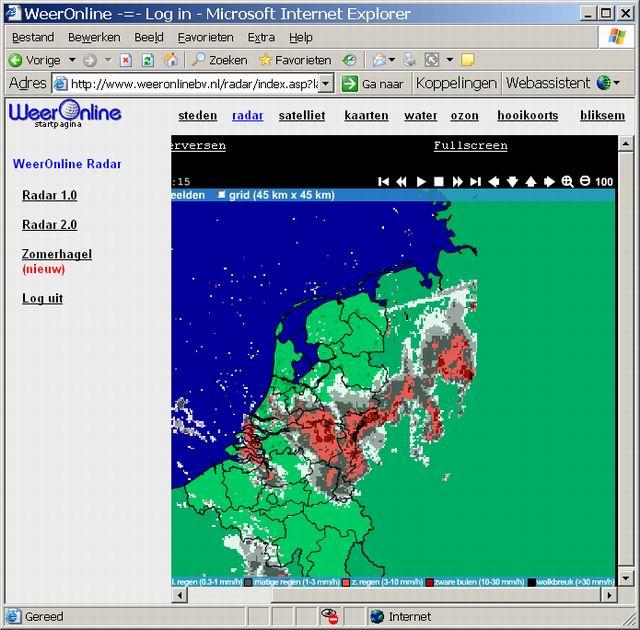Click the grey edit toolbar icon
The width and height of the screenshot is (640, 630).
pos(432,60)
